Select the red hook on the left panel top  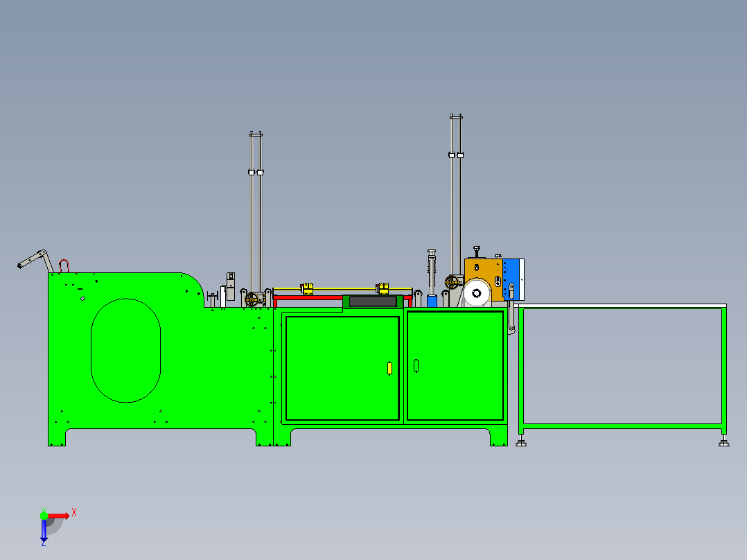(64, 266)
